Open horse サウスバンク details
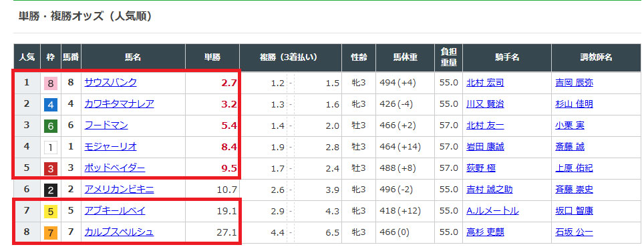 pos(110,83)
